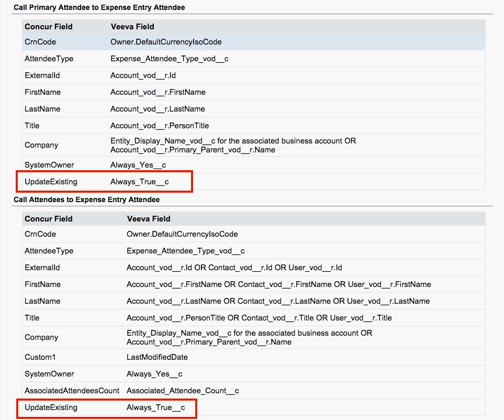Select the ExternalId value containing Contact_vod__r.Id
This screenshot has height=420, width=504.
[234, 268]
